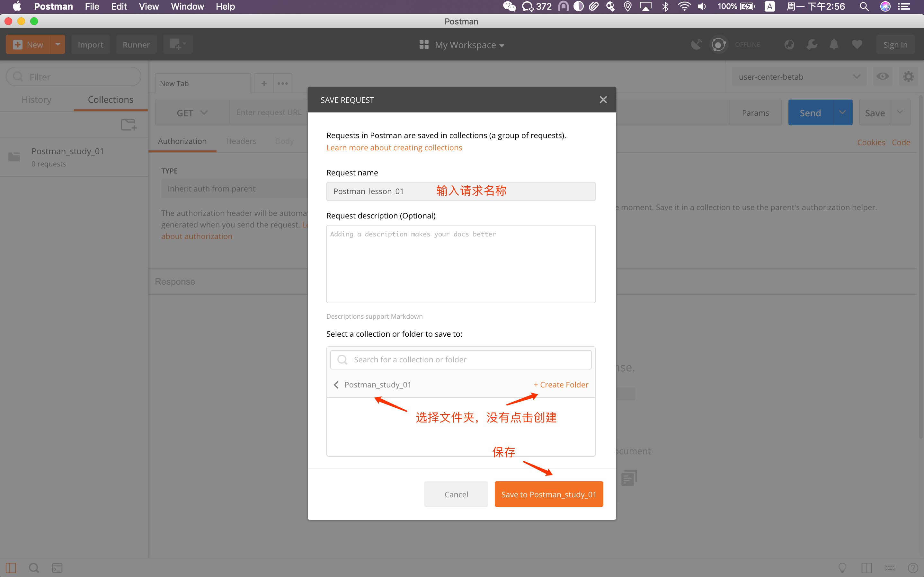Image resolution: width=924 pixels, height=577 pixels.
Task: Open Spotlight search in menu bar
Action: [x=864, y=6]
